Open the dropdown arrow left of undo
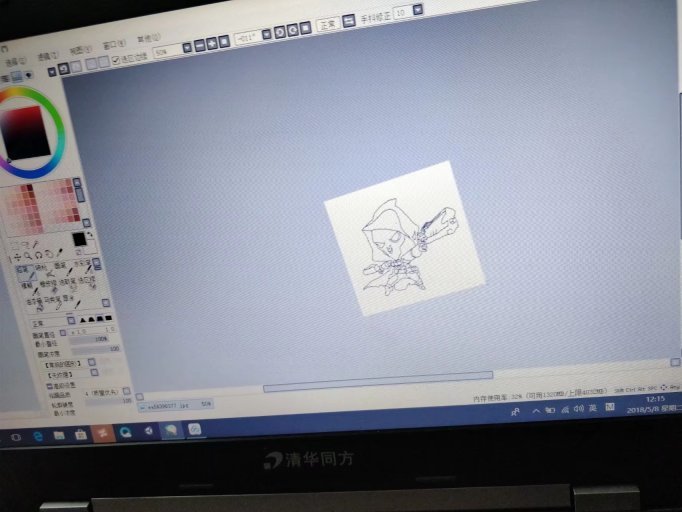This screenshot has height=512, width=682. click(x=52, y=71)
